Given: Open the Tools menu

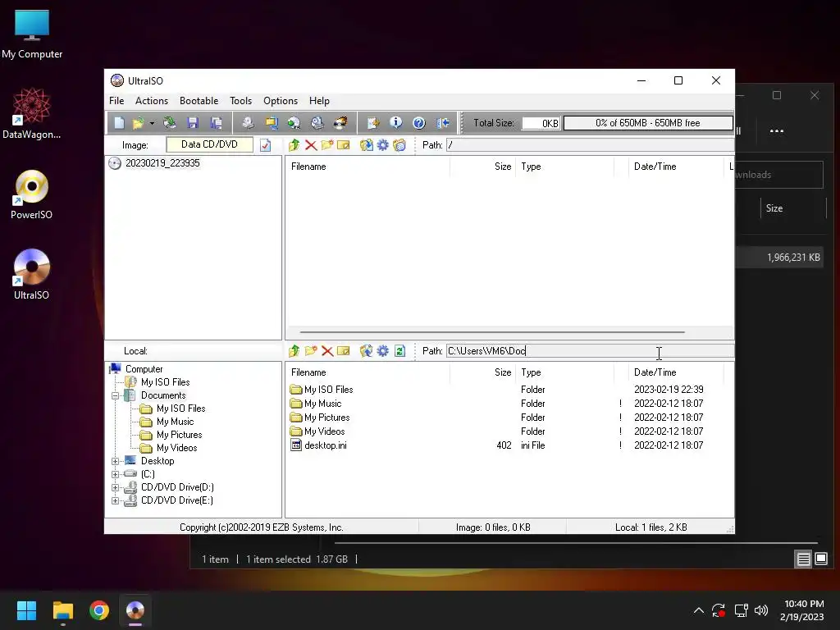Looking at the screenshot, I should point(240,101).
